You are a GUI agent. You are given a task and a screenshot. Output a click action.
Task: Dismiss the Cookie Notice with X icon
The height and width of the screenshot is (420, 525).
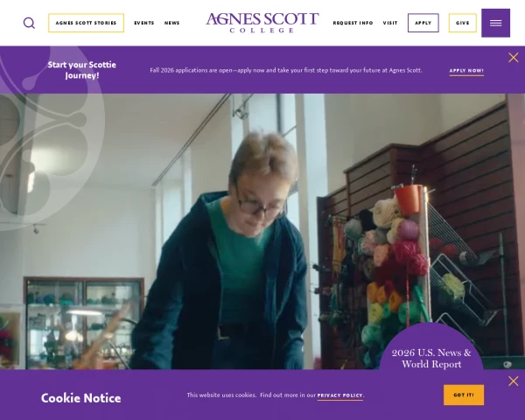(513, 381)
